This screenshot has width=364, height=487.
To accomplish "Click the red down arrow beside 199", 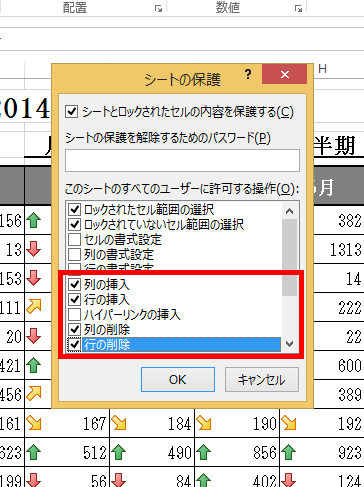I will click(33, 480).
